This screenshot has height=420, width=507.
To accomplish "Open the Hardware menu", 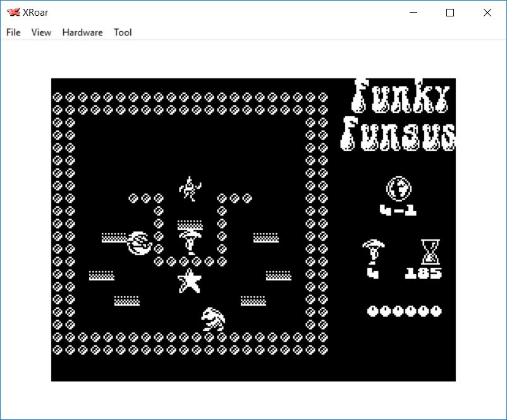I will click(x=82, y=32).
